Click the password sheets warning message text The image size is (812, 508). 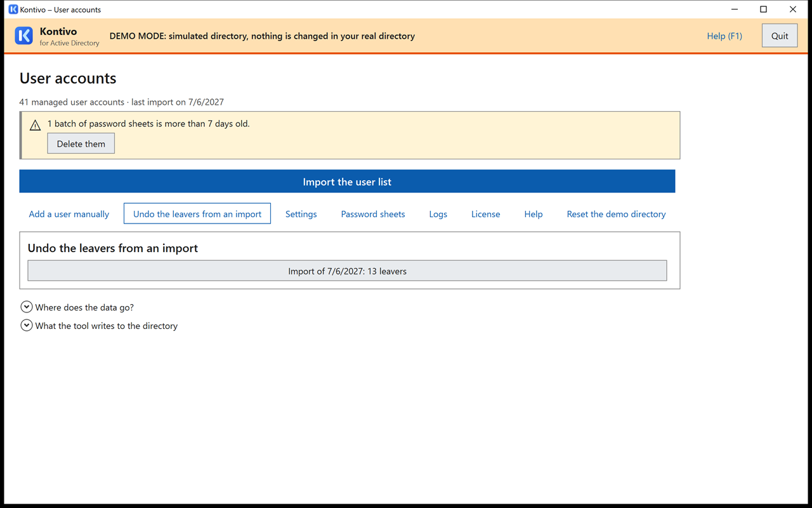click(x=148, y=124)
